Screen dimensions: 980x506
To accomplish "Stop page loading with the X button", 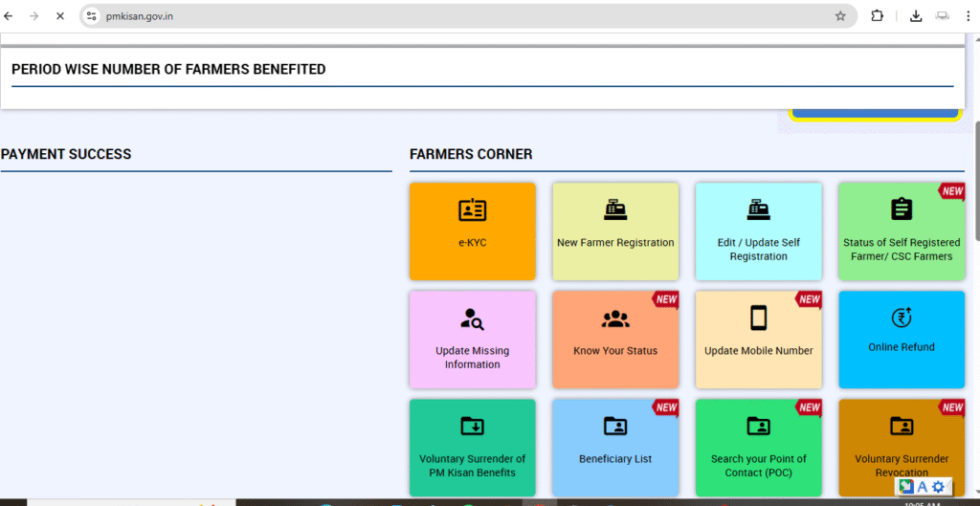I will pos(59,16).
